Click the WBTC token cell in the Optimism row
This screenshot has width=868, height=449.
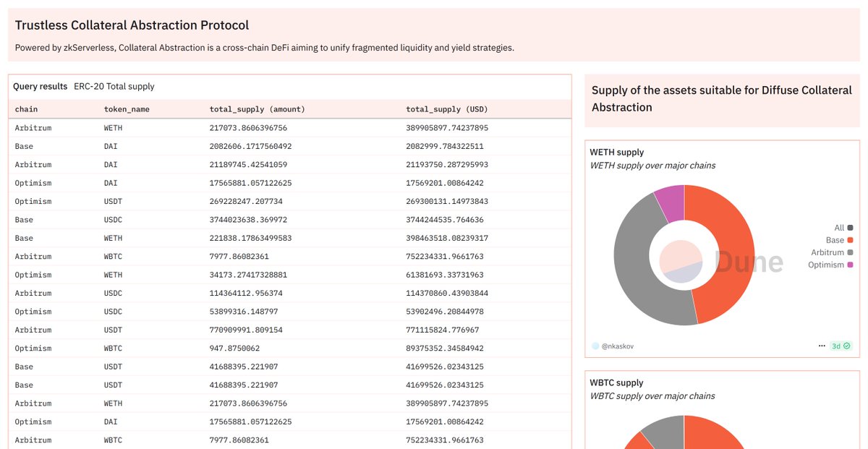click(x=114, y=348)
